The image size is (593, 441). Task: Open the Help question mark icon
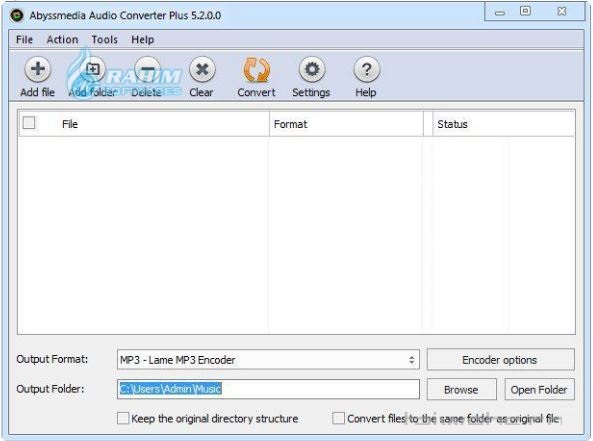point(366,69)
